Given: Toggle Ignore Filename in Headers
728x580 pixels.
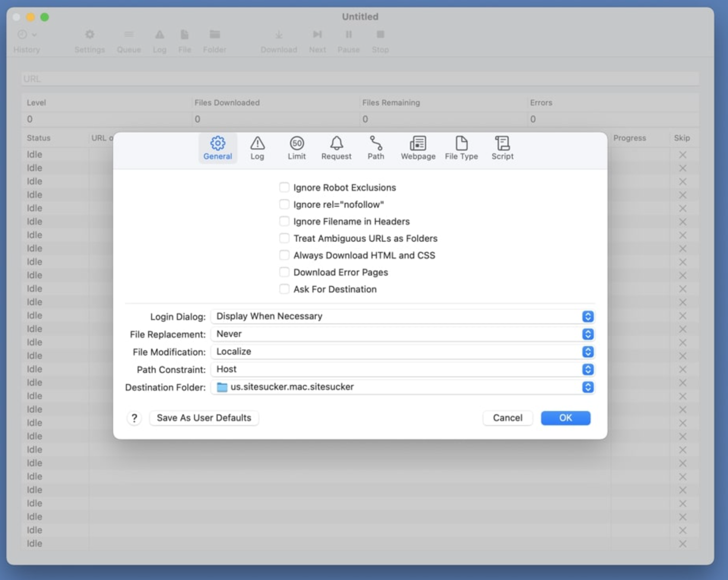Looking at the screenshot, I should [x=284, y=221].
